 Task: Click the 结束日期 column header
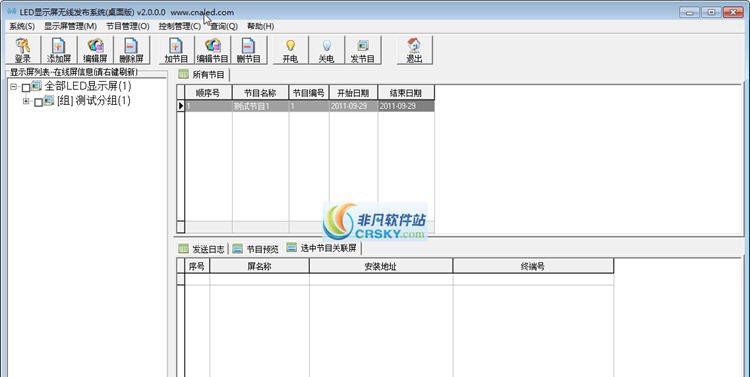(x=406, y=93)
